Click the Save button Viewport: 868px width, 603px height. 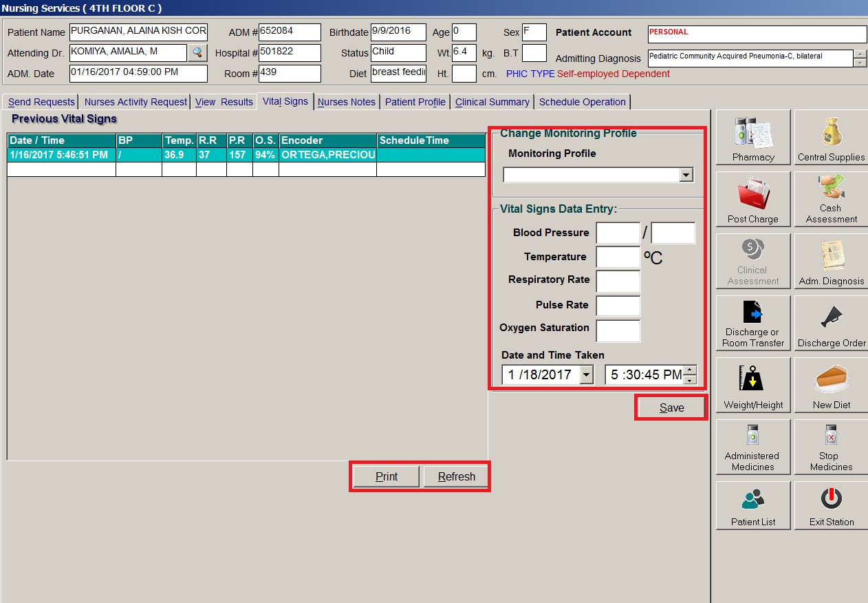coord(671,408)
